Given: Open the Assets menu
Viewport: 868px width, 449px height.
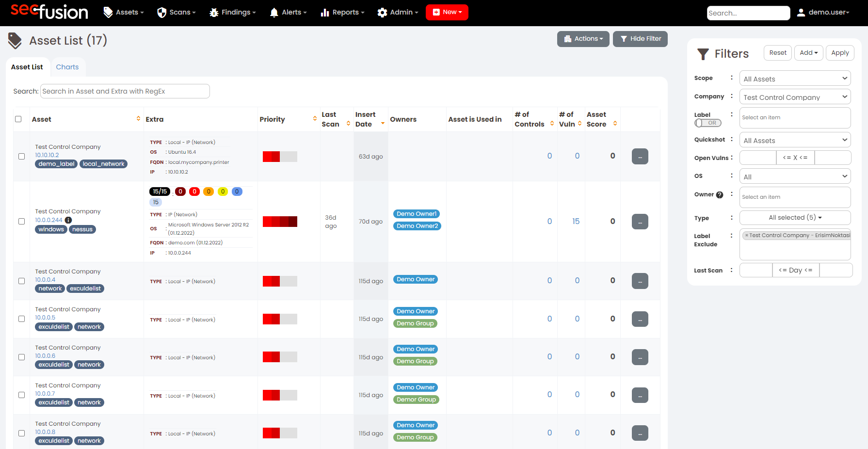Looking at the screenshot, I should [x=124, y=13].
